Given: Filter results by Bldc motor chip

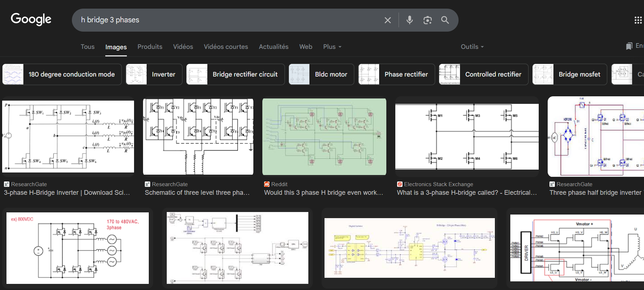Looking at the screenshot, I should coord(321,74).
